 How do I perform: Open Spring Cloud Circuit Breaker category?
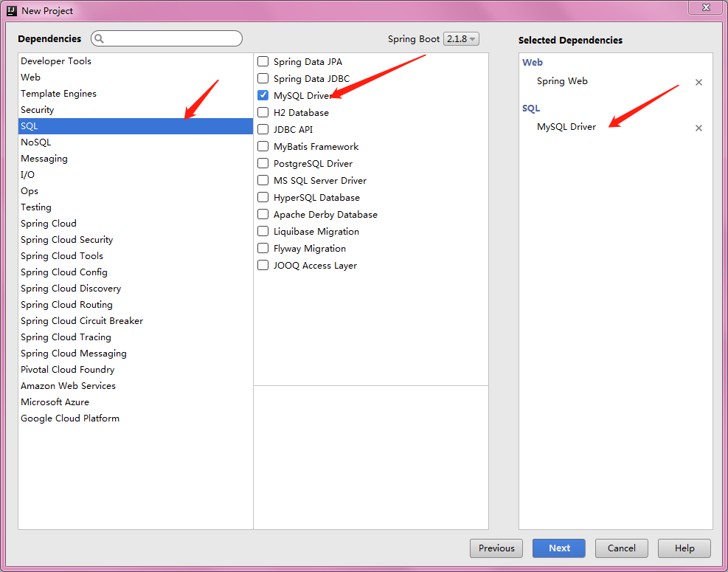click(136, 321)
